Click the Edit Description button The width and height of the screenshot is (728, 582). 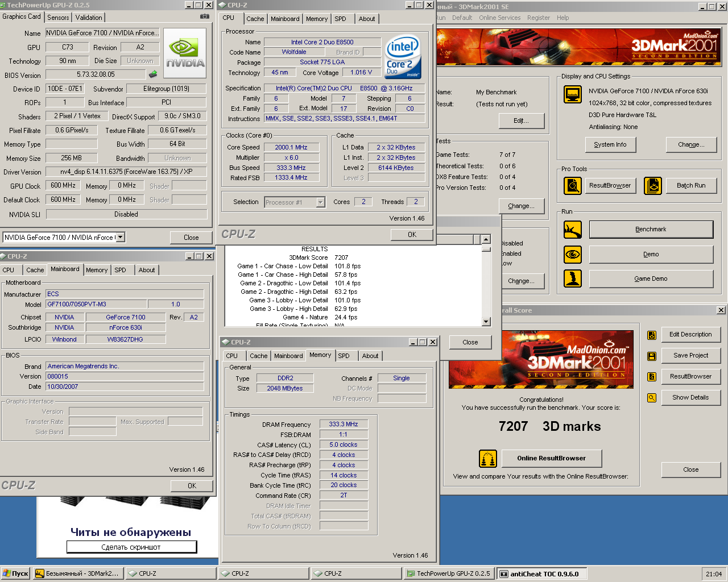click(691, 335)
